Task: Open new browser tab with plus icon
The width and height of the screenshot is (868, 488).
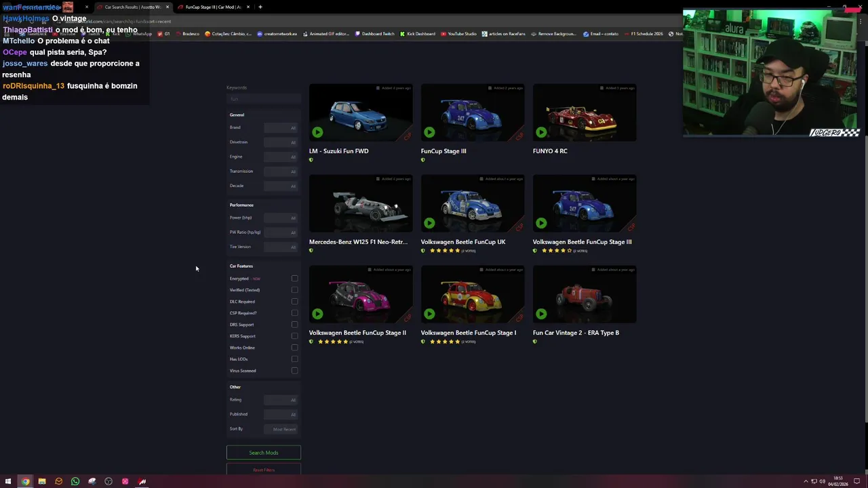Action: [x=260, y=7]
